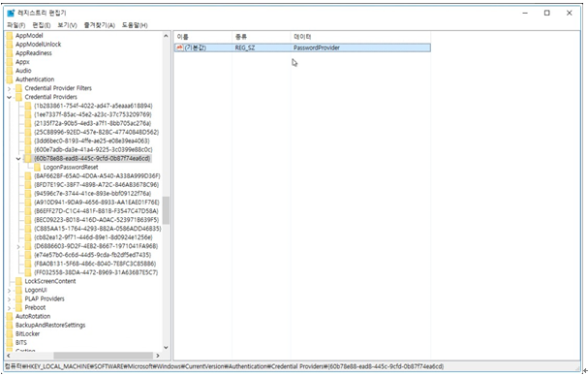Click the tree pane scroll down arrow
Viewport: 588px width, 376px height.
tap(166, 348)
